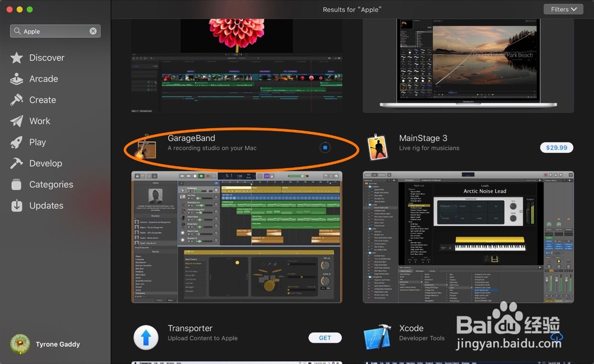Click 'Developer Tools' subtitle under Xcode

pos(422,338)
